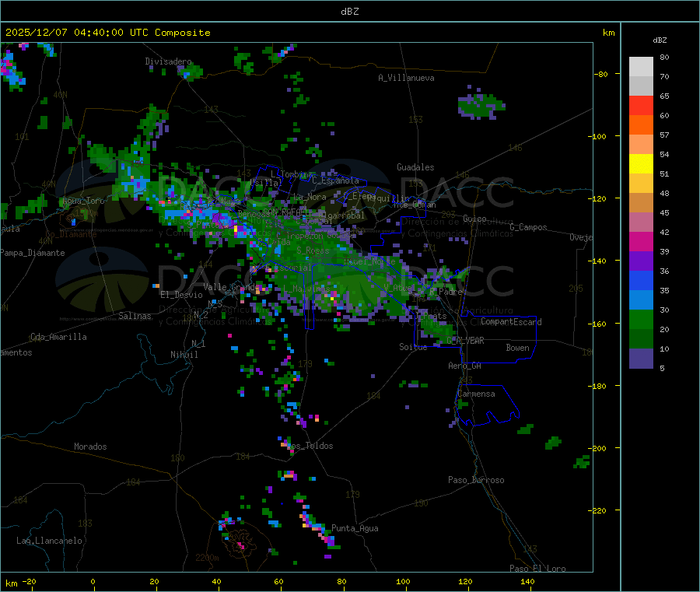Click the dBZ title at the top
The height and width of the screenshot is (592, 700).
pos(349,12)
